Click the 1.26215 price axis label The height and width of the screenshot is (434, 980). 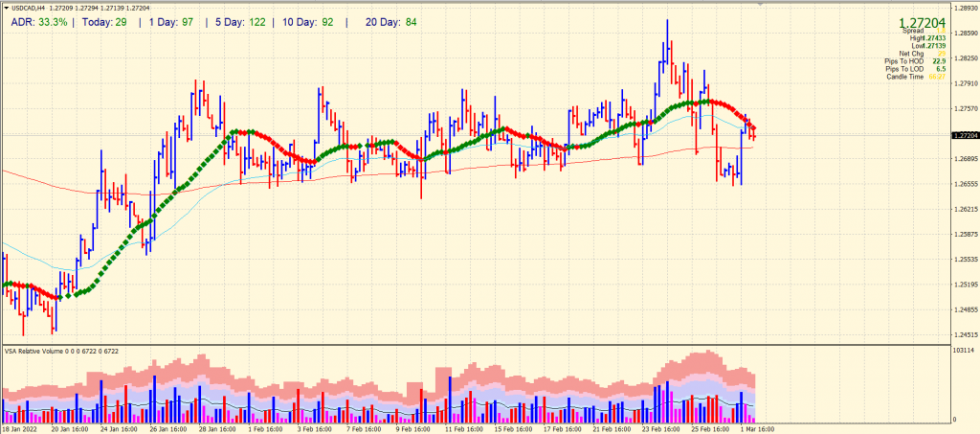(x=967, y=209)
